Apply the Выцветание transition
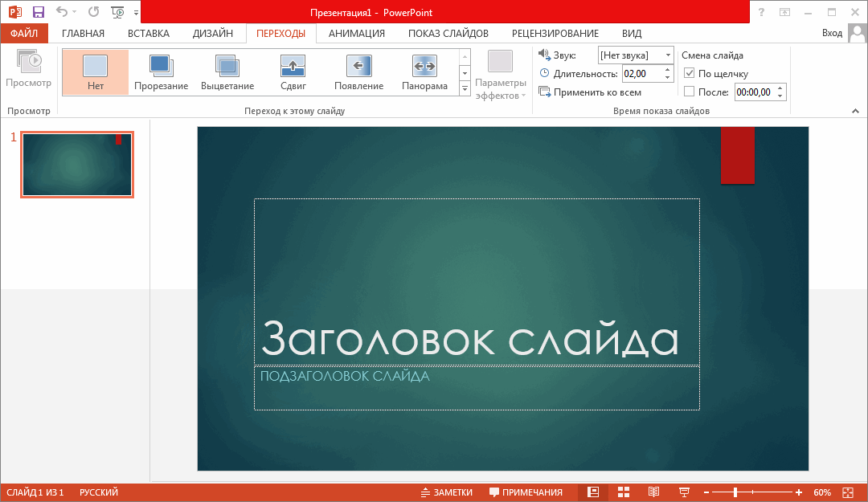Image resolution: width=868 pixels, height=502 pixels. pyautogui.click(x=227, y=71)
